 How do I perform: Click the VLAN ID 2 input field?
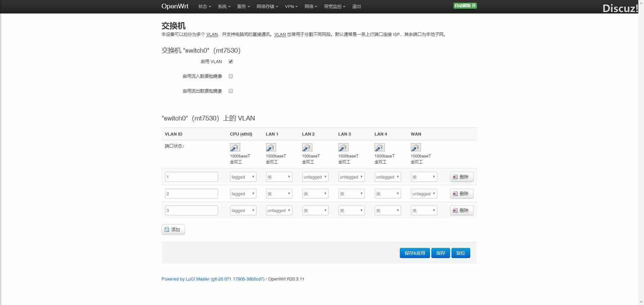tap(191, 194)
